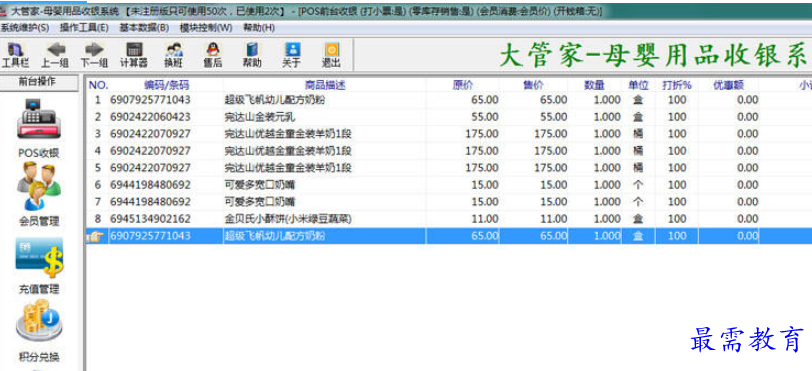The image size is (812, 371).
Task: Select barcode 6945134902162
Action: coord(150,219)
